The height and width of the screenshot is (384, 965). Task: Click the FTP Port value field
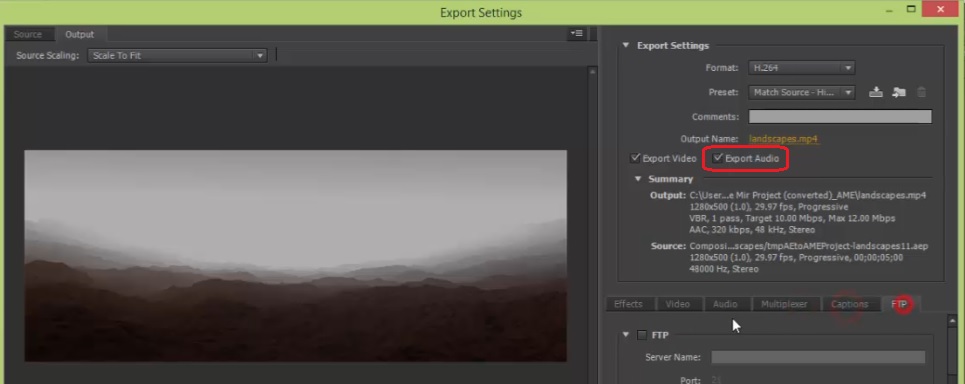716,380
